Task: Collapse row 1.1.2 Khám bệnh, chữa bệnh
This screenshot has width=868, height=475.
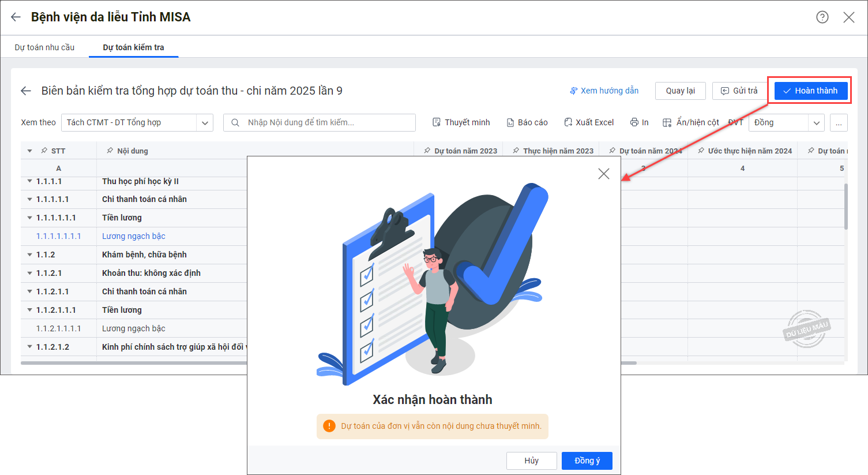Action: tap(29, 255)
